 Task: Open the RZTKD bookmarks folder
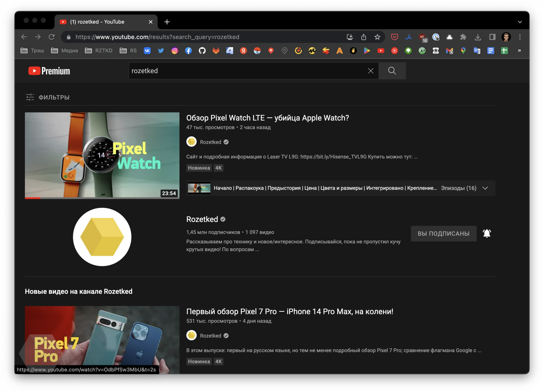pos(98,51)
